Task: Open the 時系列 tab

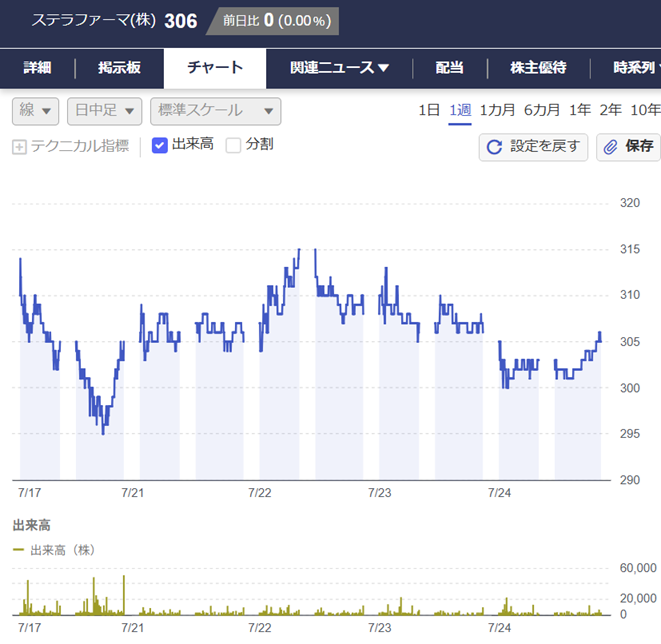Action: click(637, 68)
